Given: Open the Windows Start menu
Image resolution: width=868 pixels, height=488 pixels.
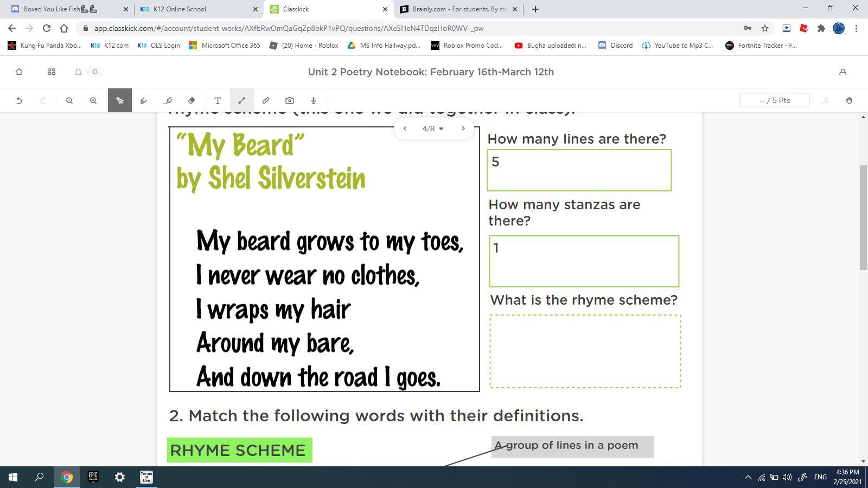Looking at the screenshot, I should pos(13,477).
